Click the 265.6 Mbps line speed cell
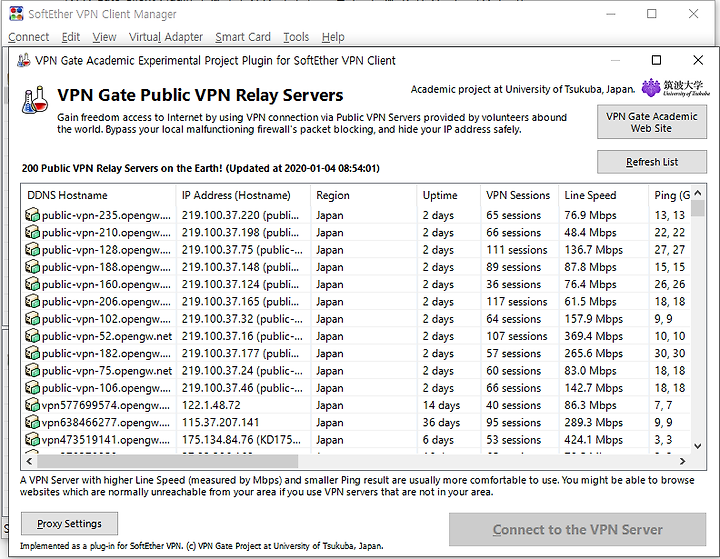Screen dimensions: 720x559 tap(593, 353)
